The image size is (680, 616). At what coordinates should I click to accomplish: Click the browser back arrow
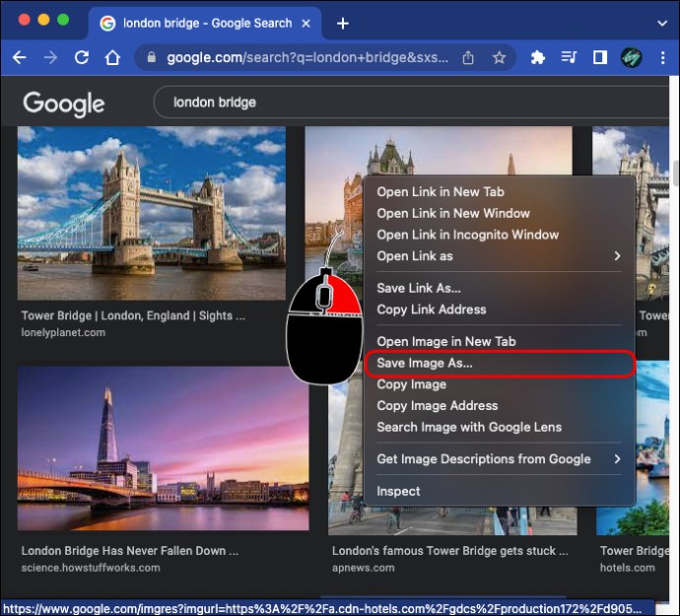[19, 57]
